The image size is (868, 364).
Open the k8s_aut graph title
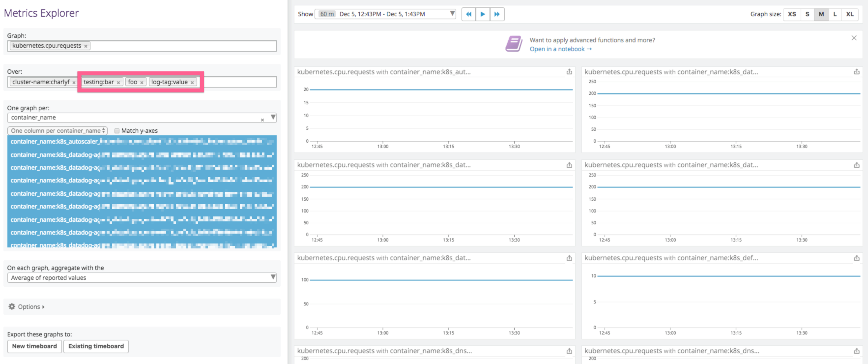(384, 72)
